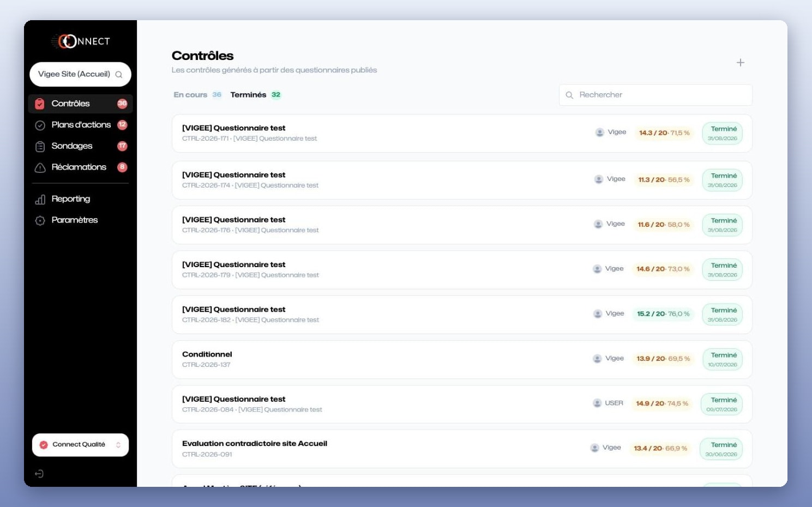Click the CTRL-2026-179 reference text

click(x=206, y=275)
